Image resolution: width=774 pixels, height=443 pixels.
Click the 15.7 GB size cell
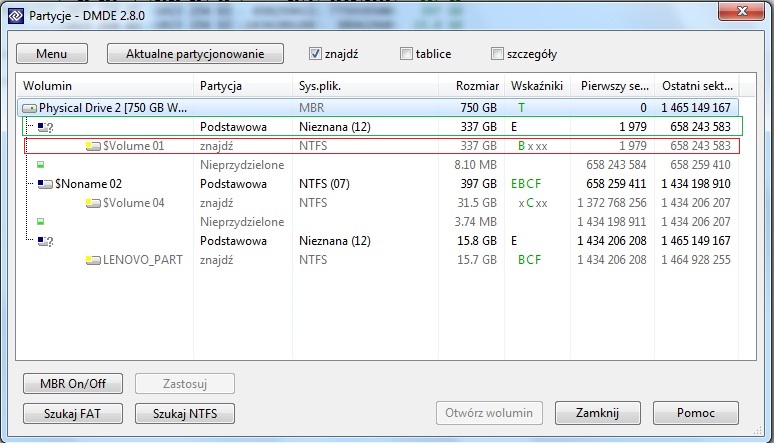(476, 260)
